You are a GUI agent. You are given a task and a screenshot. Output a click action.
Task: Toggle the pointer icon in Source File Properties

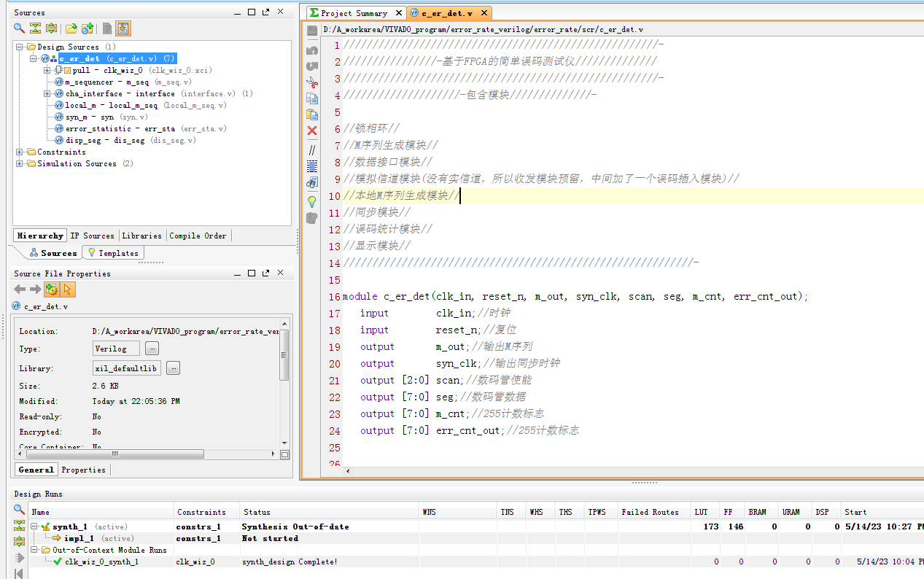[68, 289]
